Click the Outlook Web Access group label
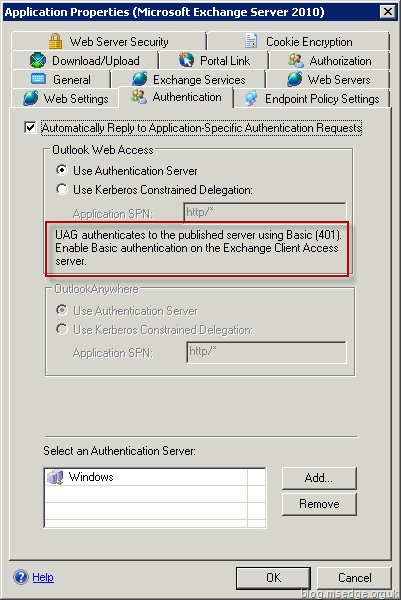The width and height of the screenshot is (401, 600). [103, 150]
